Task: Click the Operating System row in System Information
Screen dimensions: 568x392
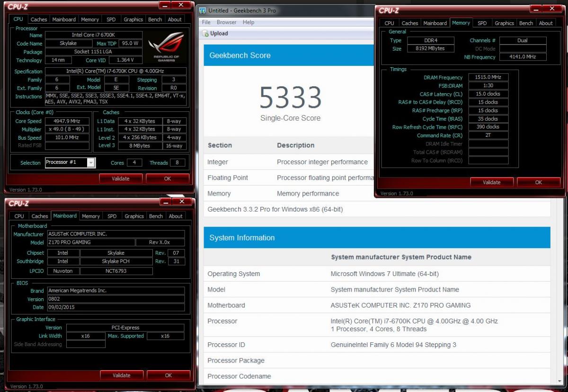Action: tap(377, 274)
